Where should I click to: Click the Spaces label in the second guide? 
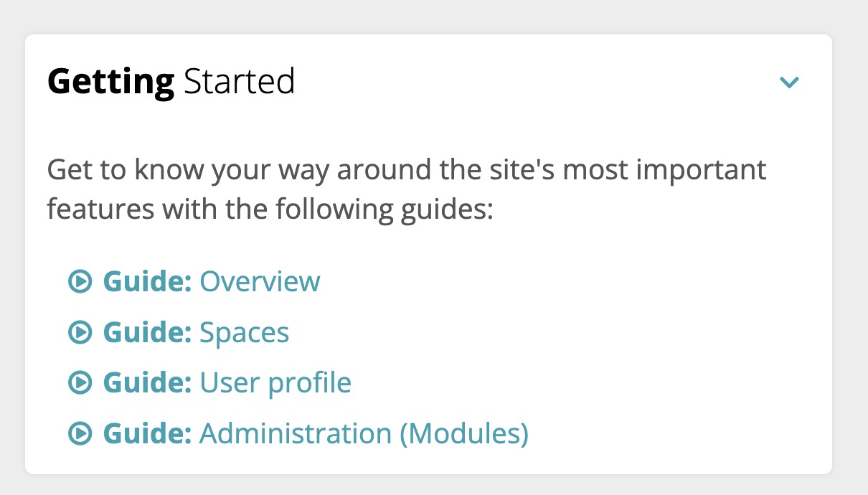(x=245, y=331)
